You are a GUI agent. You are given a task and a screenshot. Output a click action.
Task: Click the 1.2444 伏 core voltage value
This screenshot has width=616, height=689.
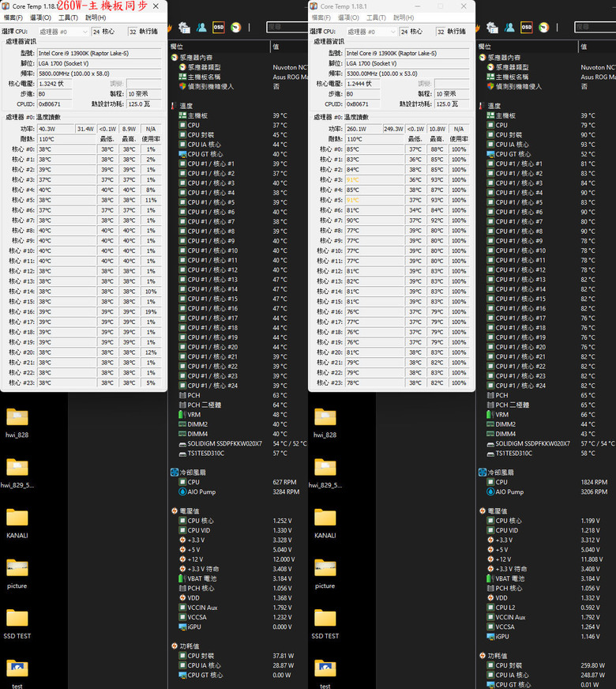362,84
